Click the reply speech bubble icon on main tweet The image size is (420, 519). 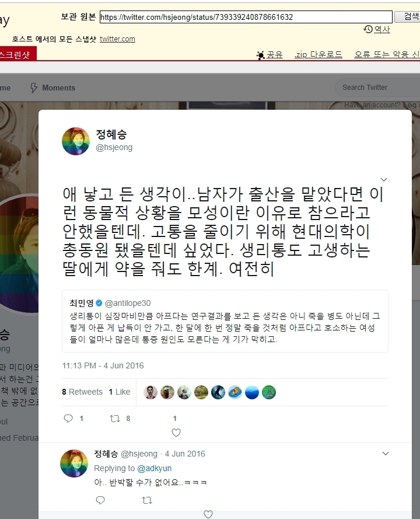(x=68, y=419)
